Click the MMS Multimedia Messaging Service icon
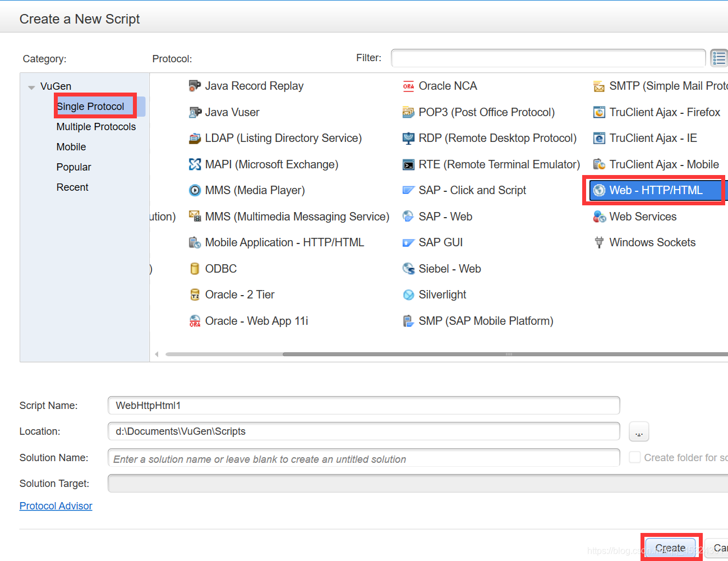 coord(195,217)
